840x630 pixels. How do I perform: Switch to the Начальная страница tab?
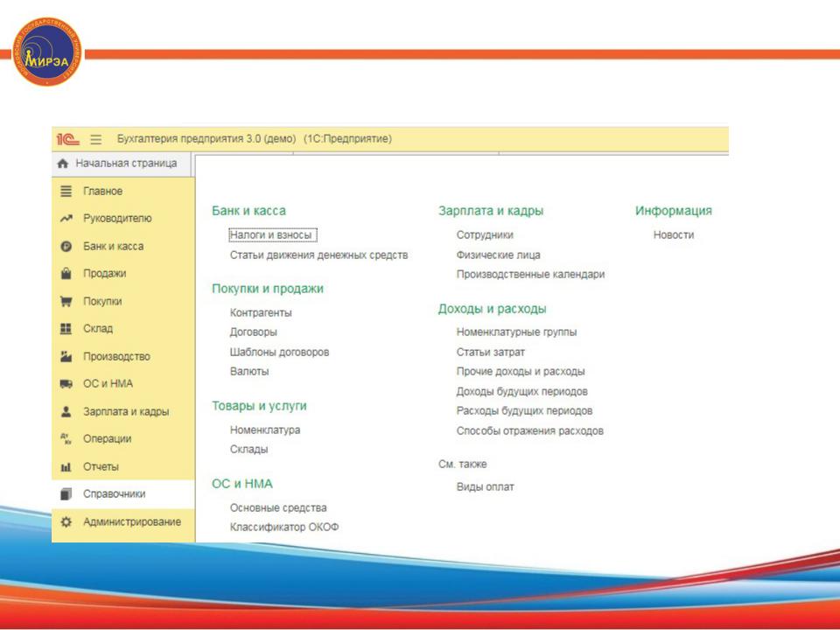click(x=122, y=164)
